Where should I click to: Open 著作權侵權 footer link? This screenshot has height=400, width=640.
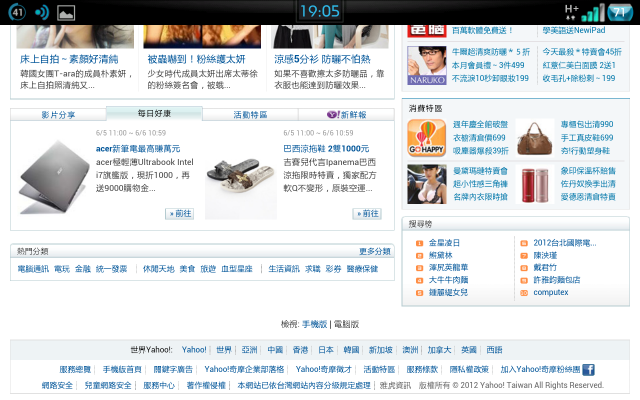[x=206, y=385]
